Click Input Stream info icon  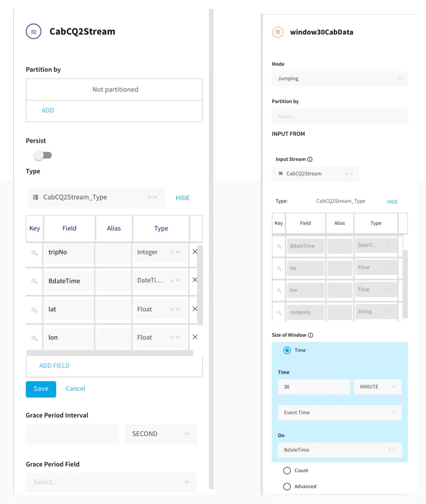(x=310, y=159)
